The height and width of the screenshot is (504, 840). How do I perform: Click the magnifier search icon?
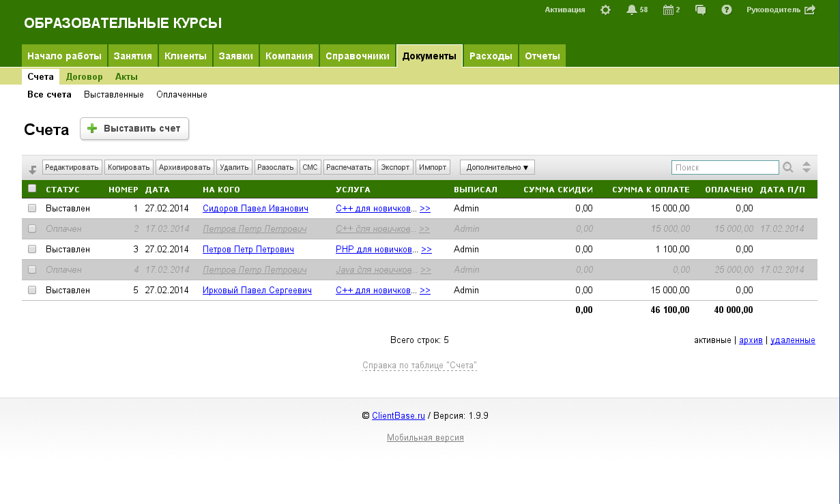[x=788, y=167]
